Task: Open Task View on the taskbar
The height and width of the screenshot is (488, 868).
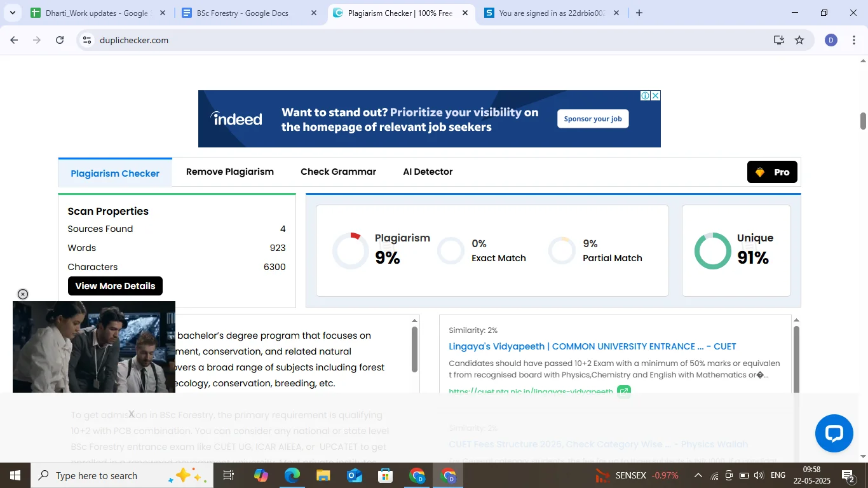Action: click(x=229, y=475)
